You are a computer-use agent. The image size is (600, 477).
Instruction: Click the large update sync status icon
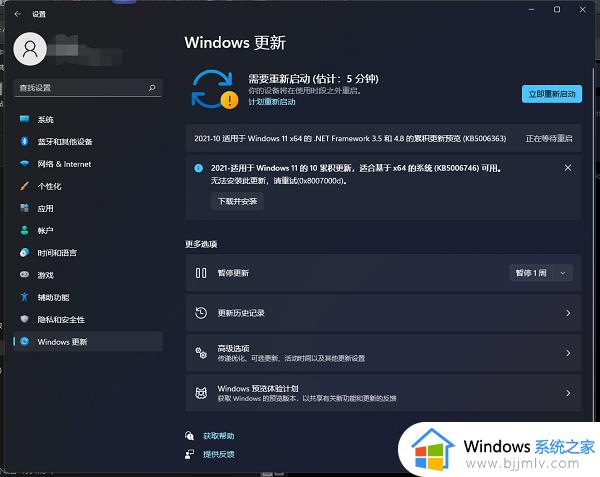[x=214, y=89]
